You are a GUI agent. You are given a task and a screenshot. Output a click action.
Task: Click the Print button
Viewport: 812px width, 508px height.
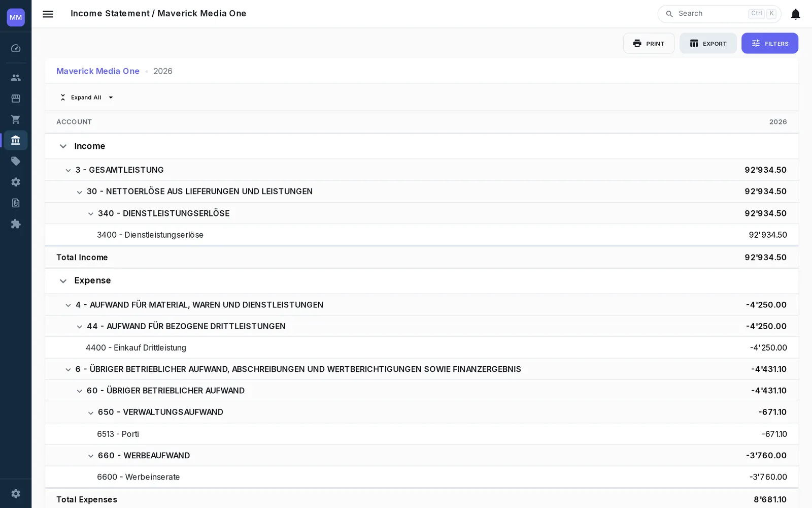pos(649,43)
